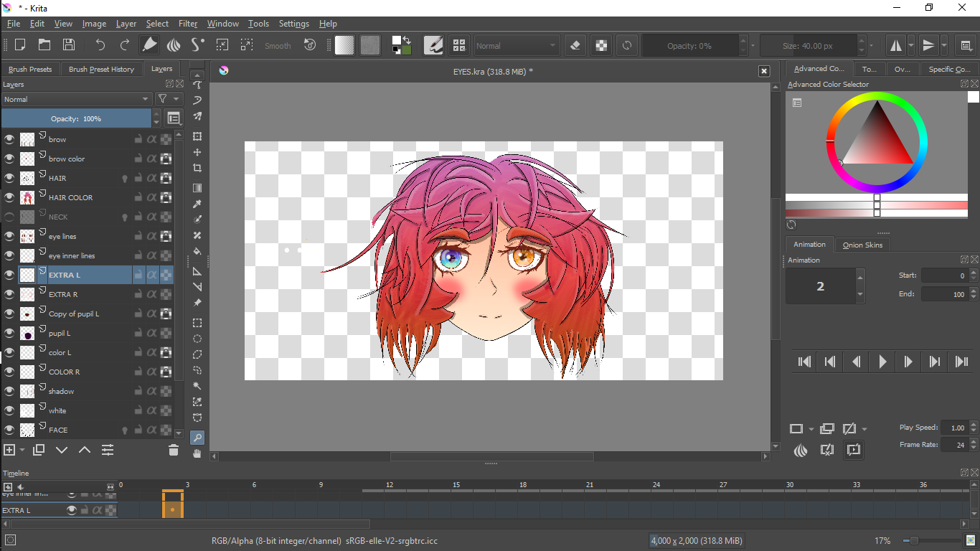This screenshot has height=551, width=980.
Task: Play the animation
Action: pos(882,362)
